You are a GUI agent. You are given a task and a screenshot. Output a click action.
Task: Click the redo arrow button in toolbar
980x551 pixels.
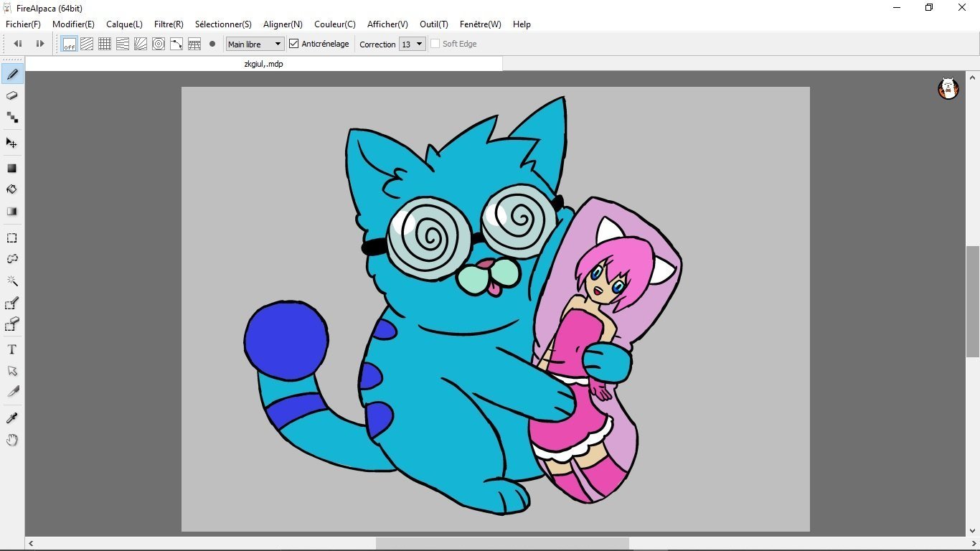tap(40, 44)
